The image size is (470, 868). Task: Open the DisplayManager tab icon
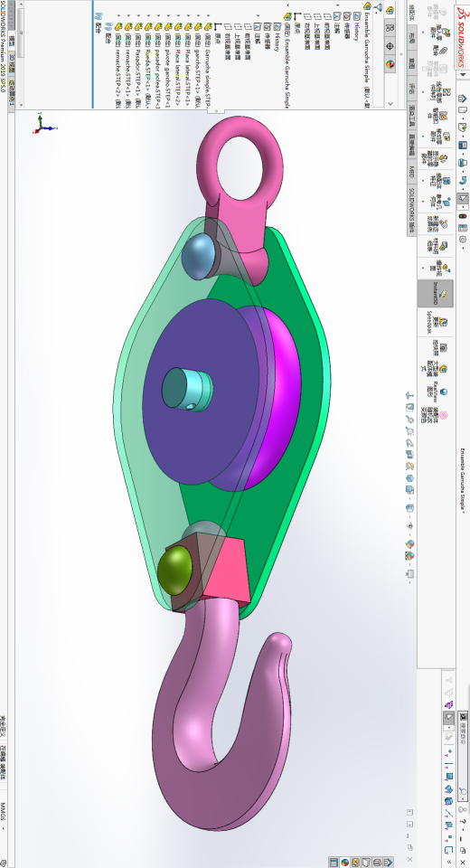390,65
